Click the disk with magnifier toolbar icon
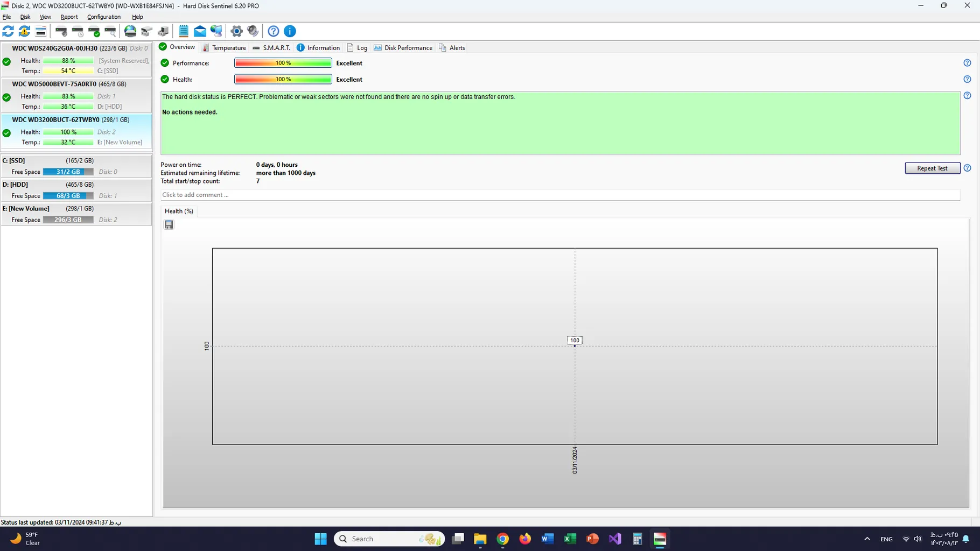980x551 pixels. 110,31
